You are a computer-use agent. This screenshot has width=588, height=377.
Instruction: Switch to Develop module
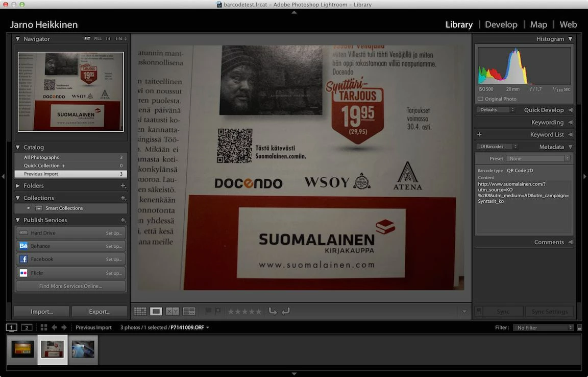(x=501, y=25)
